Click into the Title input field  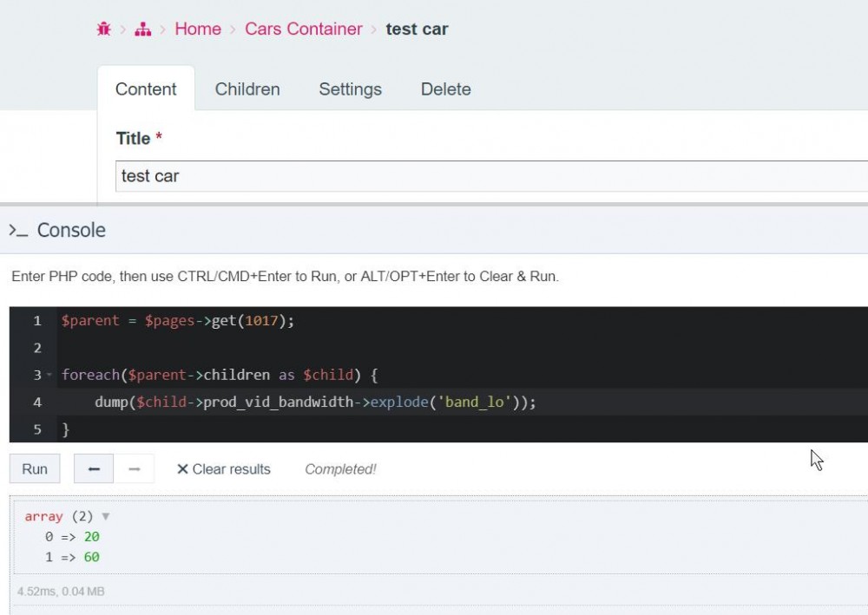(490, 176)
